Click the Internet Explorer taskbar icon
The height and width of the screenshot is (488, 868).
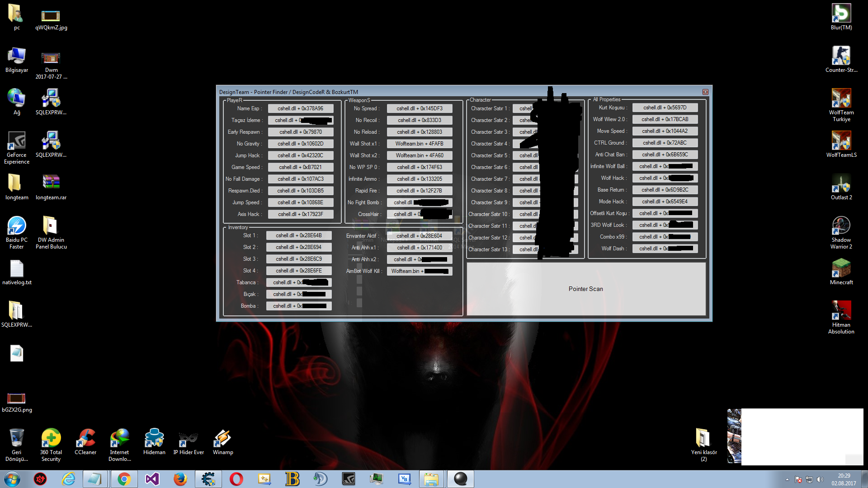click(x=68, y=479)
